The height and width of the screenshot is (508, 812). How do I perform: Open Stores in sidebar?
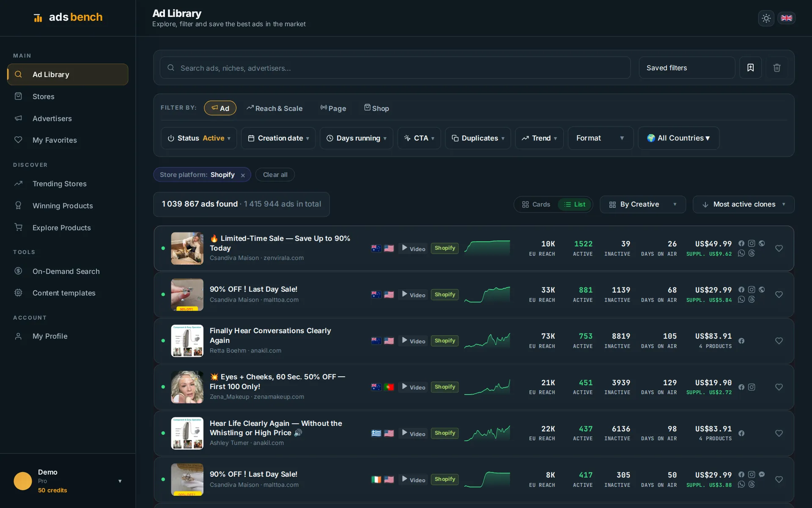point(68,97)
